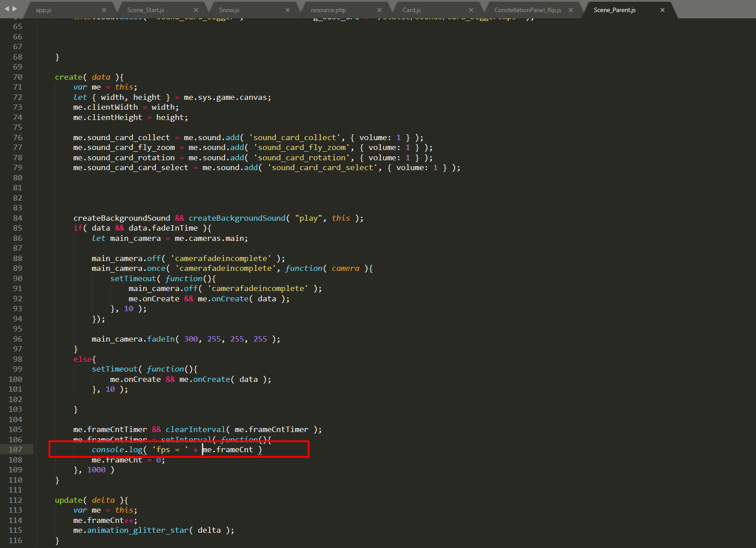Click the left tab-scroll arrow
Image resolution: width=756 pixels, height=548 pixels.
[7, 9]
